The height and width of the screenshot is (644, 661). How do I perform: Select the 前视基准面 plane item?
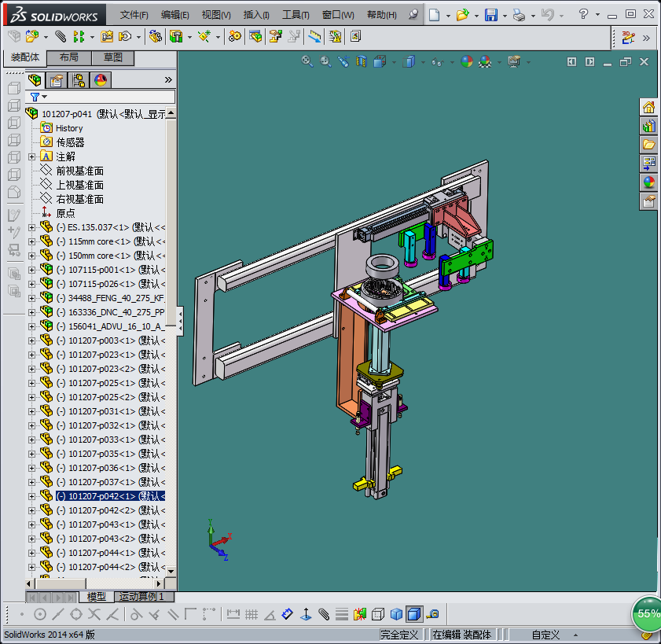point(79,171)
